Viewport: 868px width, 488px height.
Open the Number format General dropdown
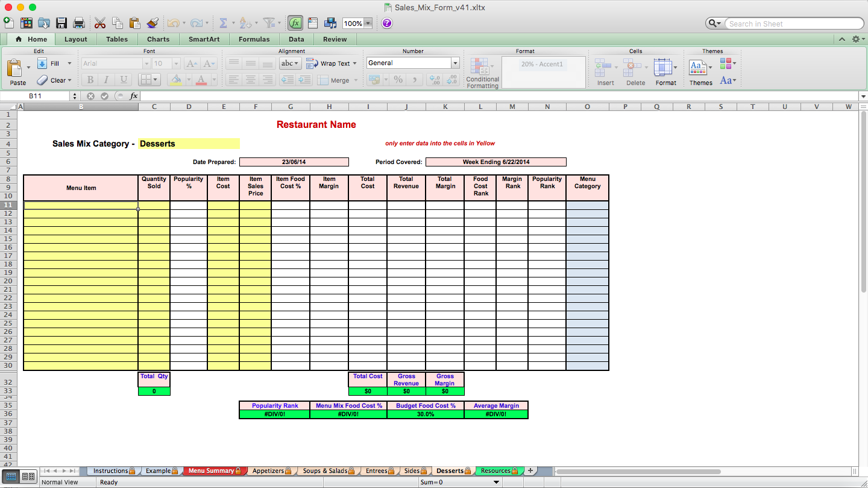click(413, 63)
